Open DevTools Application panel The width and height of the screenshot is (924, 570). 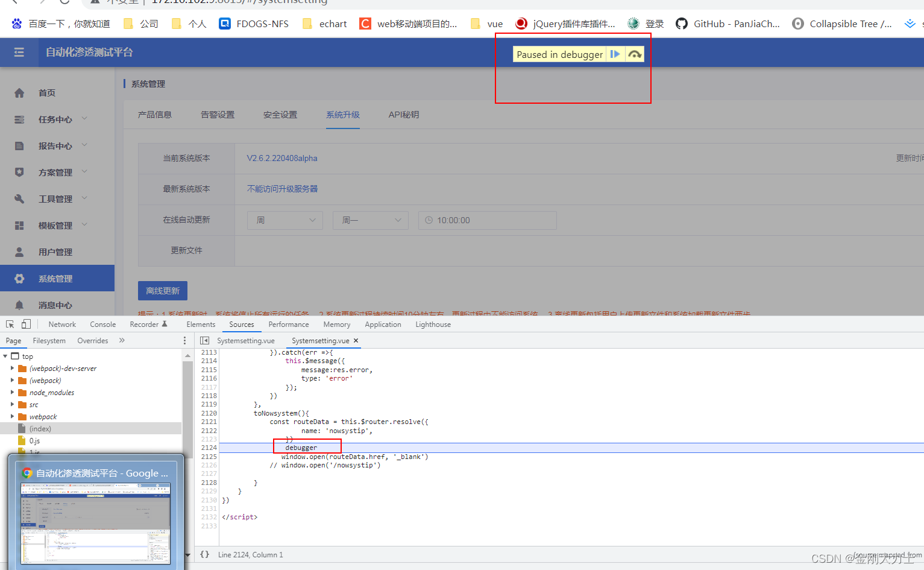[x=383, y=325]
